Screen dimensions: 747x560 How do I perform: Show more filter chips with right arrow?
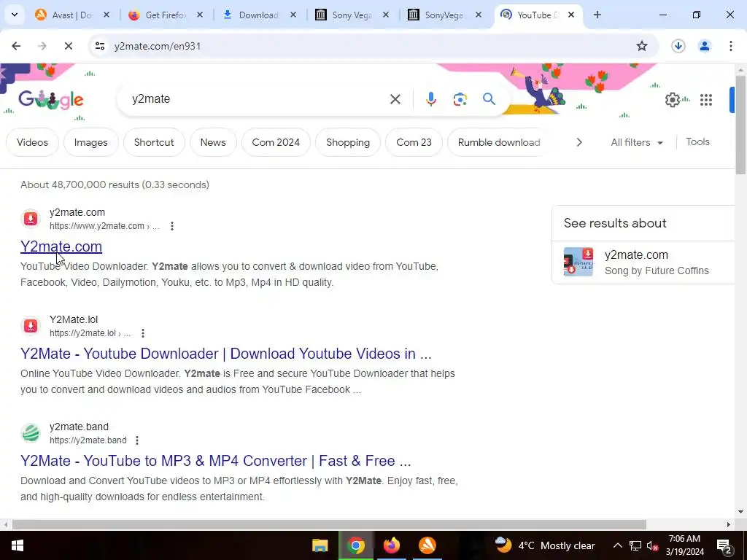click(x=578, y=142)
